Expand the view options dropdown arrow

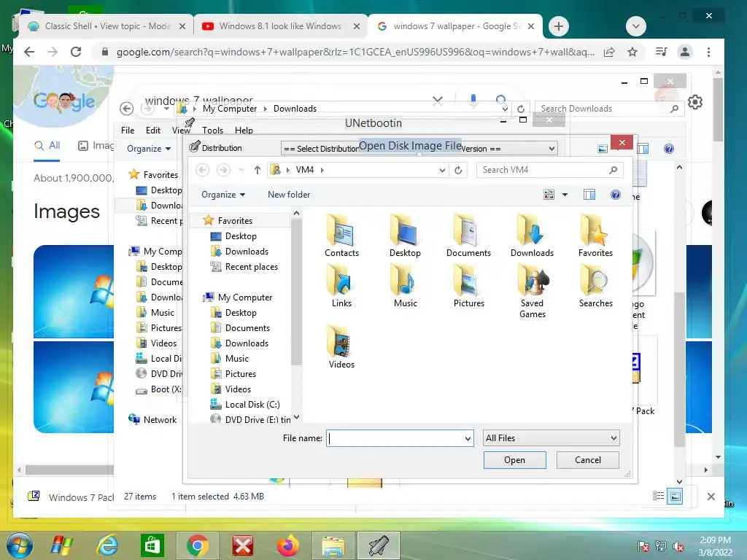click(x=565, y=194)
